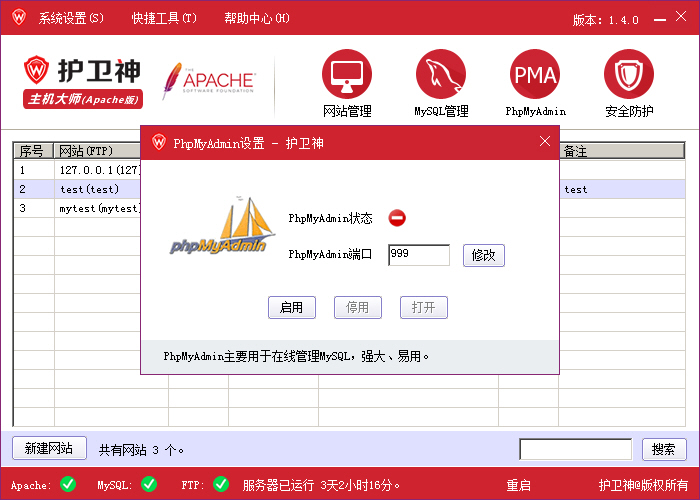Click the red stopped status icon
Screen dimensions: 700x500
pyautogui.click(x=397, y=218)
